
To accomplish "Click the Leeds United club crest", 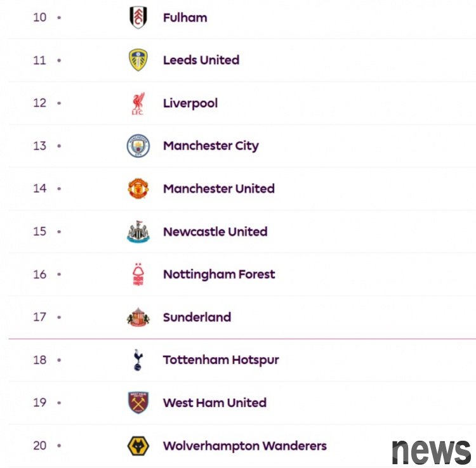I will [x=138, y=60].
